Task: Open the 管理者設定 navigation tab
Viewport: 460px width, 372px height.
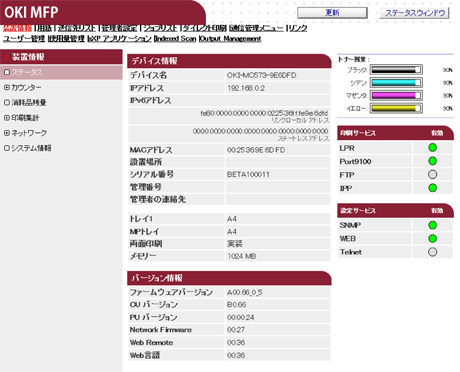Action: point(119,28)
